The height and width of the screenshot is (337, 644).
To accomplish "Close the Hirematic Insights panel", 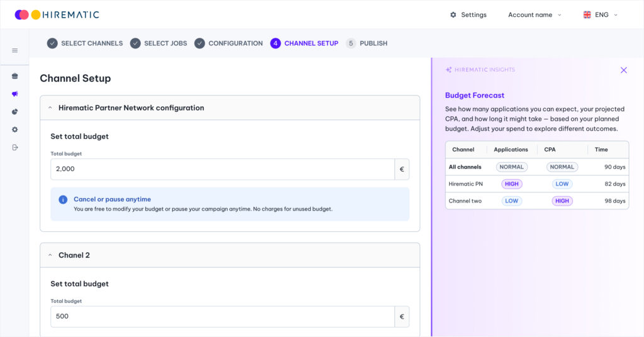I will click(x=623, y=70).
